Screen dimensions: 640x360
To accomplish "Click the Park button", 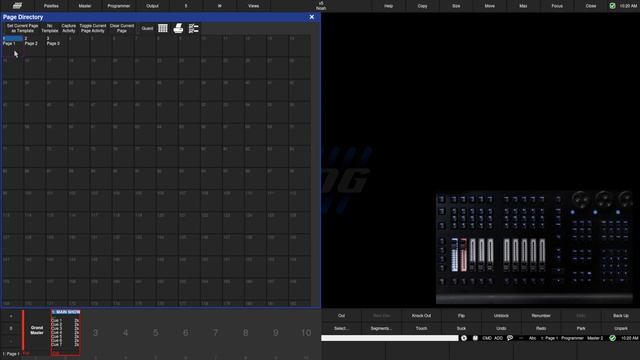I will [x=581, y=328].
